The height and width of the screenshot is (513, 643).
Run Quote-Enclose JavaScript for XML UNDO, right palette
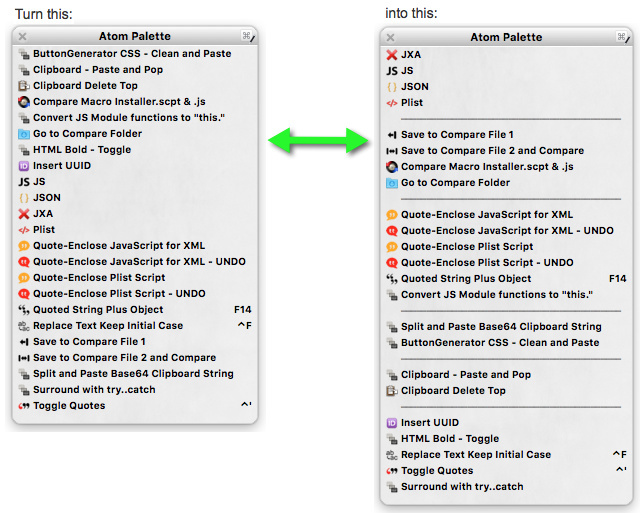tap(506, 230)
